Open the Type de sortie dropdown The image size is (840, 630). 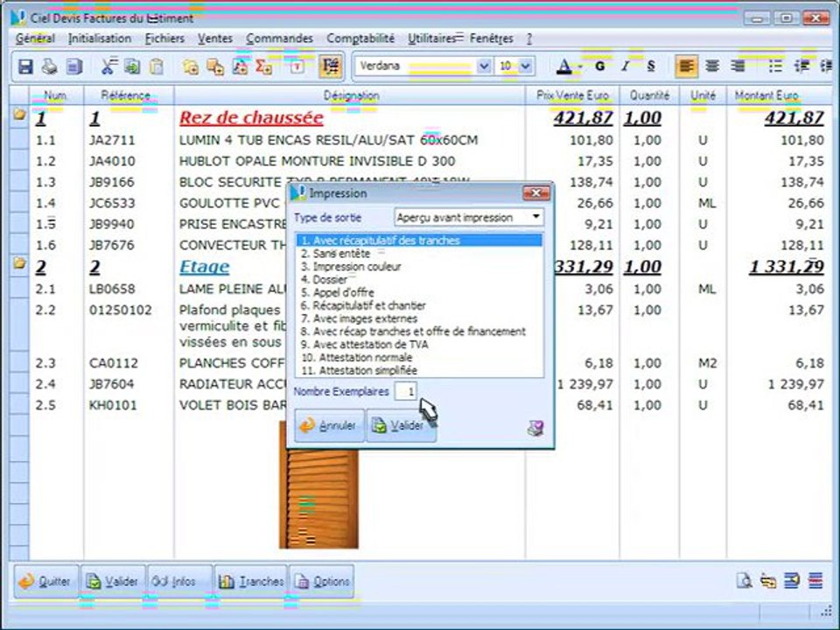(469, 218)
